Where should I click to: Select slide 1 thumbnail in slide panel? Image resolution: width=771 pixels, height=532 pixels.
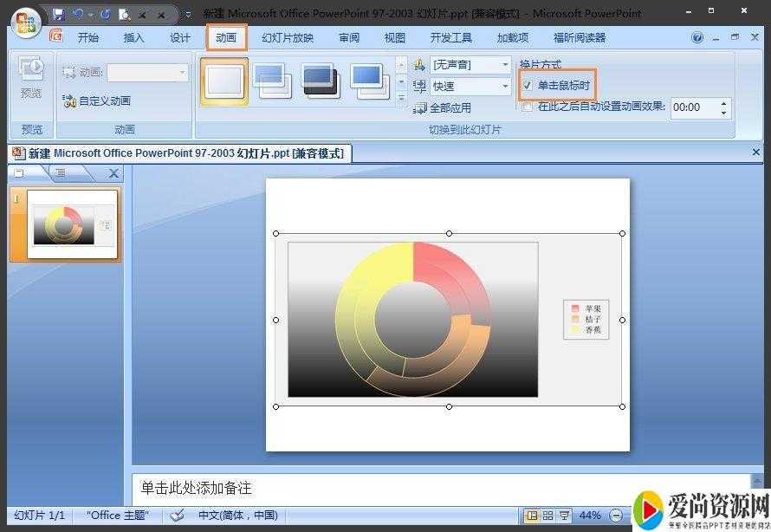point(73,224)
